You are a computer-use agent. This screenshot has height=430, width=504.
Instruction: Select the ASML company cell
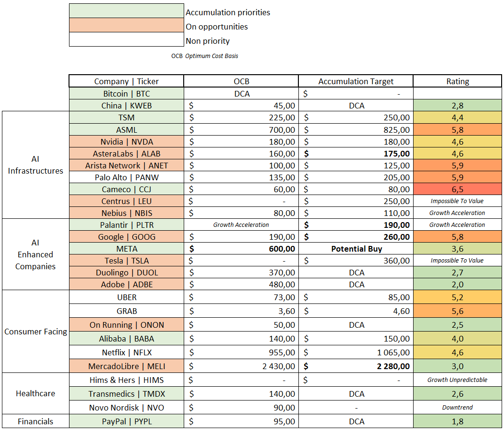tap(126, 129)
